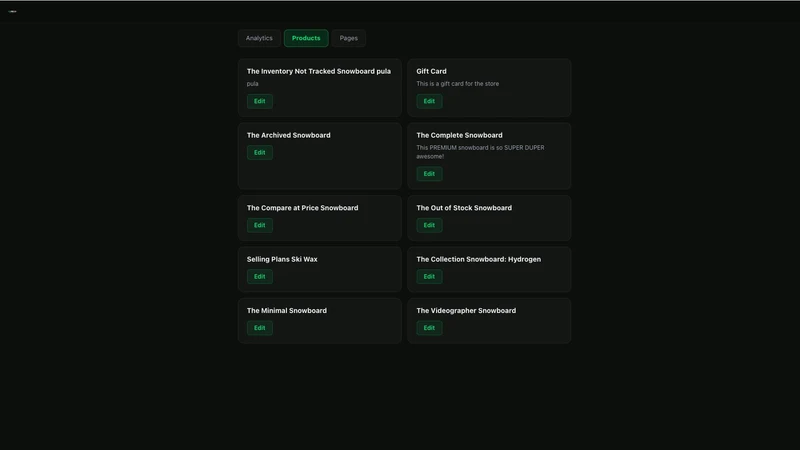Click 'The Archived Snowboard' title

[289, 135]
